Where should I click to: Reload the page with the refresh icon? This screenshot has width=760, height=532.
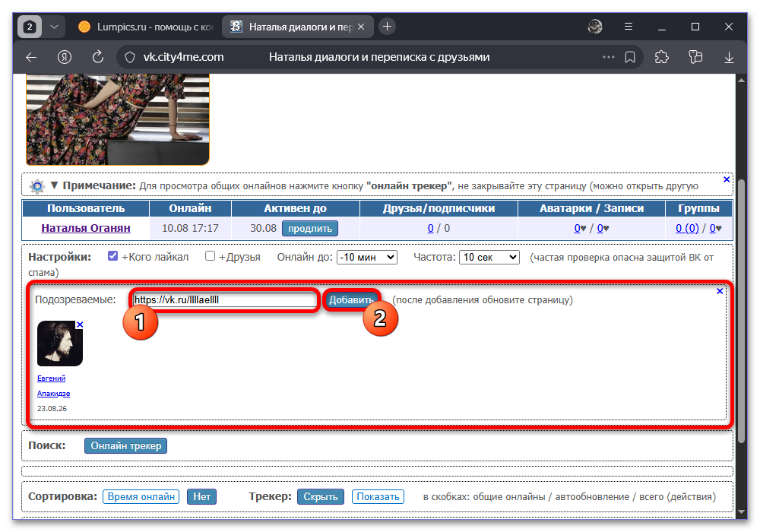(x=98, y=57)
